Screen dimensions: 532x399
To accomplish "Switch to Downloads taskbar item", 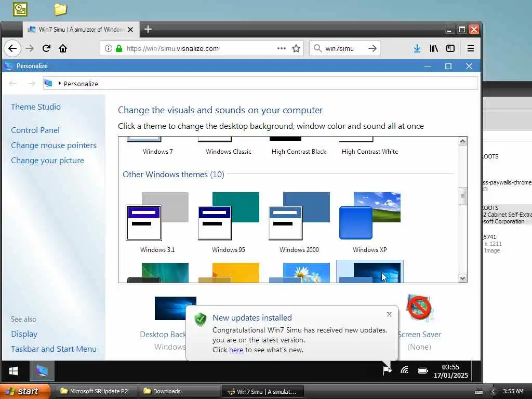I will (x=179, y=391).
